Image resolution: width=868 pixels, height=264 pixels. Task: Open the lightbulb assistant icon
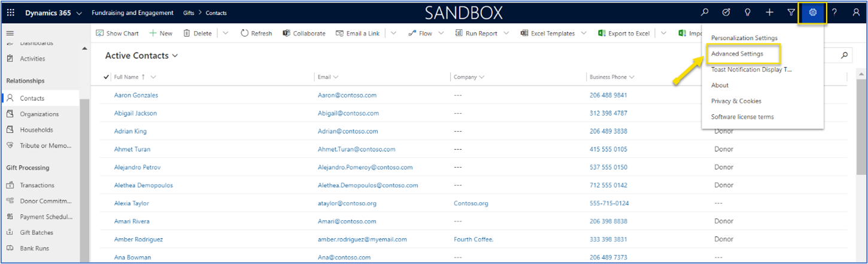748,13
